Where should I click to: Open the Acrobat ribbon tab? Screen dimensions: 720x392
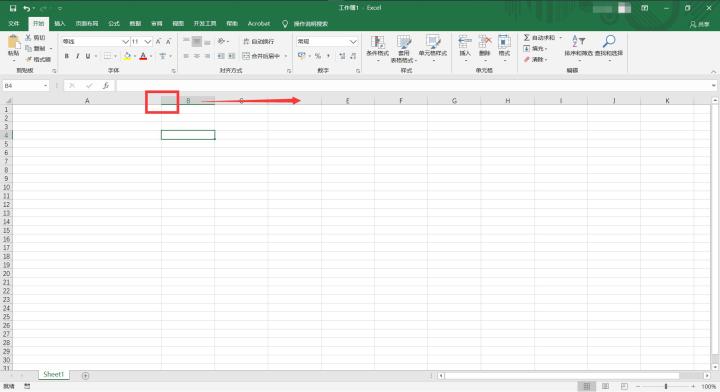(259, 23)
